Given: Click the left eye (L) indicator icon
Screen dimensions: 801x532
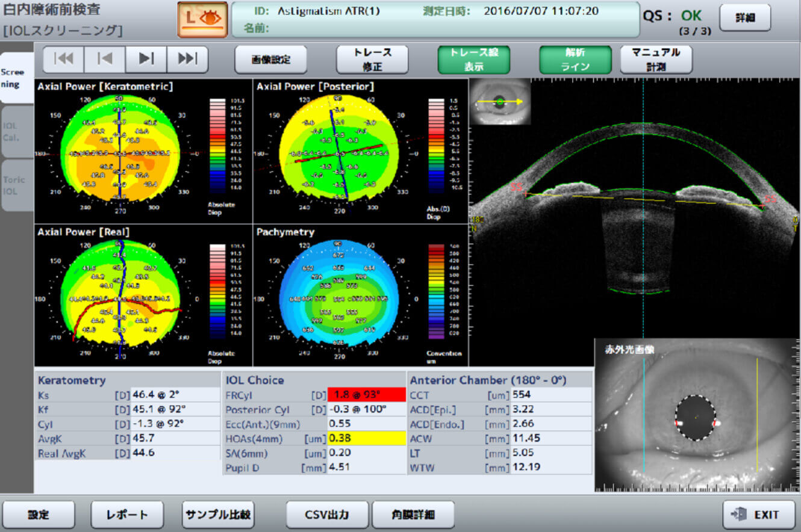Looking at the screenshot, I should [x=202, y=19].
